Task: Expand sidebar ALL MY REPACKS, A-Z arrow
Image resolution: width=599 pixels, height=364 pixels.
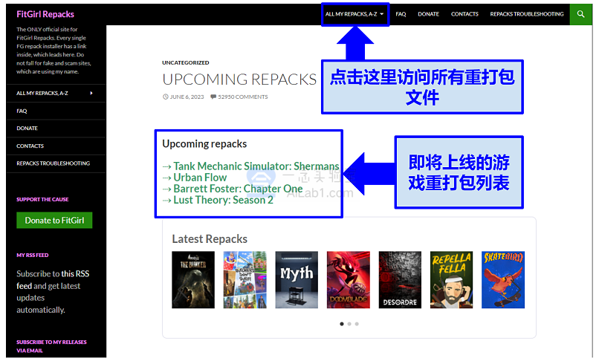Action: coord(91,93)
